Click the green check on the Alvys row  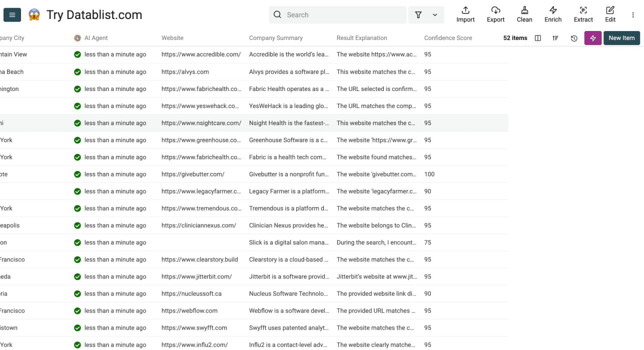(78, 71)
